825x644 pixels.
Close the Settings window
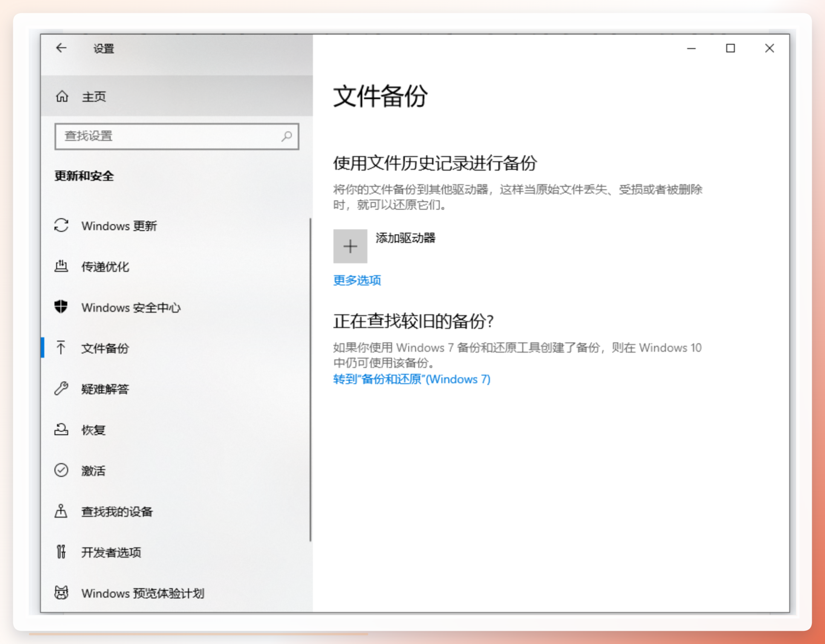pos(769,49)
